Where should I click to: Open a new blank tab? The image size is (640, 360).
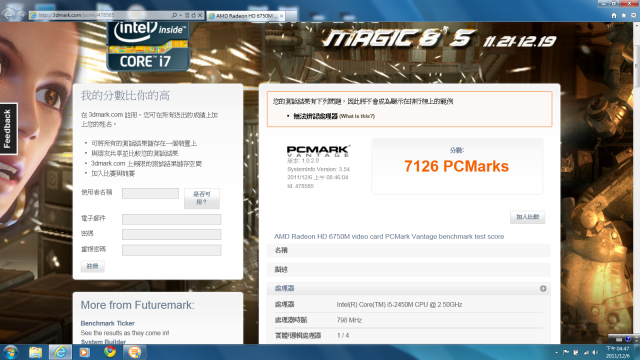pos(291,16)
